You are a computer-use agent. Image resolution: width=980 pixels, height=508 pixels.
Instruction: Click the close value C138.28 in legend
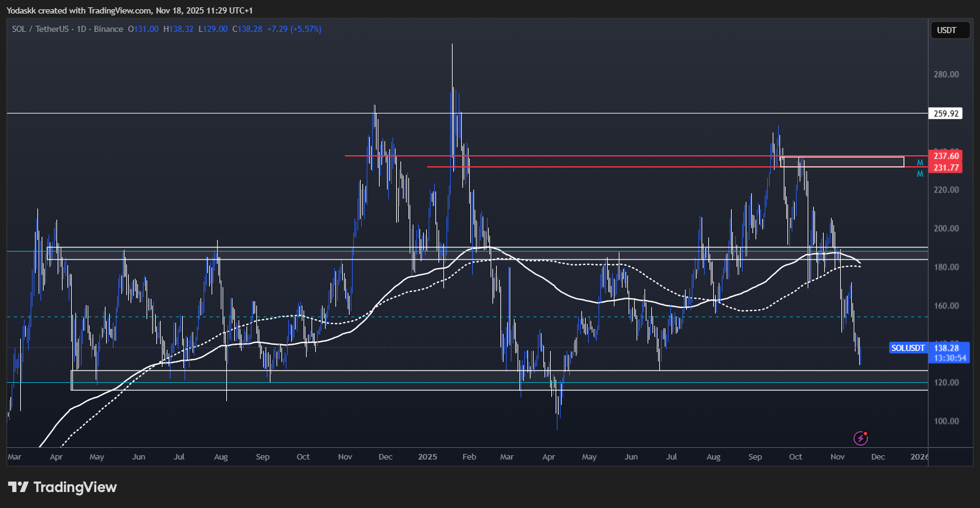pos(247,29)
